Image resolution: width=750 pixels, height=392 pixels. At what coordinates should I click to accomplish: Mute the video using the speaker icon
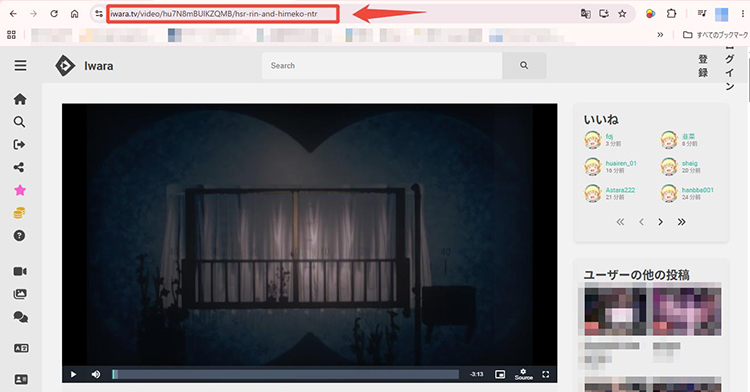(96, 374)
